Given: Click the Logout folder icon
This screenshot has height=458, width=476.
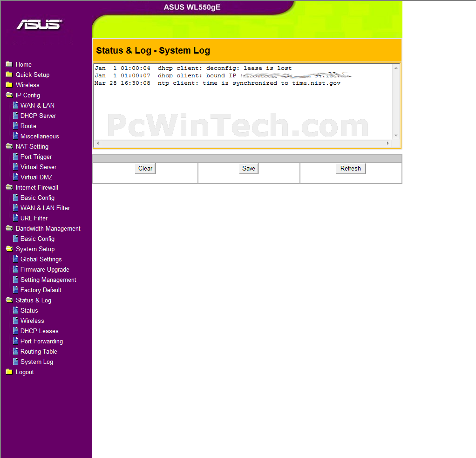Looking at the screenshot, I should click(x=9, y=372).
